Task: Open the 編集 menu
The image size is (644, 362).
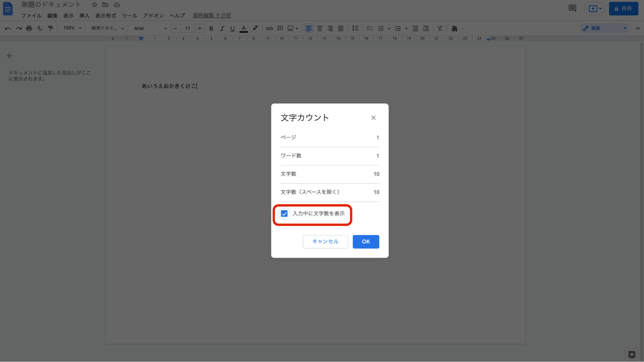Action: [x=52, y=15]
